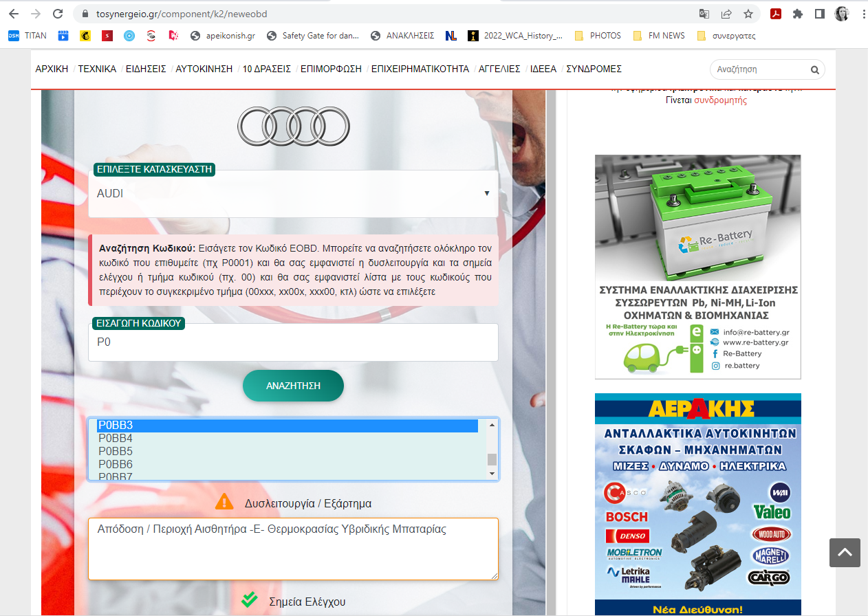Click the scroll-to-top arrow button
Viewport: 868px width, 616px height.
[x=845, y=552]
